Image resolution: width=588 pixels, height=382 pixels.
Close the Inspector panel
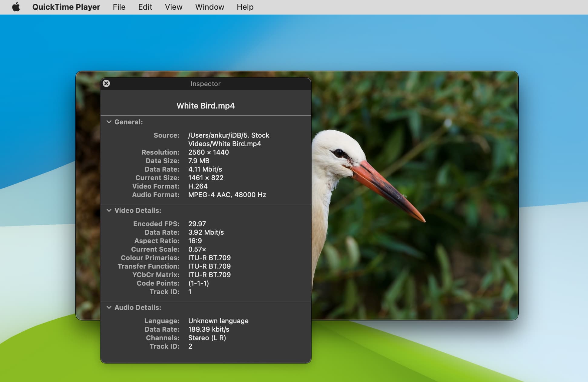[106, 83]
